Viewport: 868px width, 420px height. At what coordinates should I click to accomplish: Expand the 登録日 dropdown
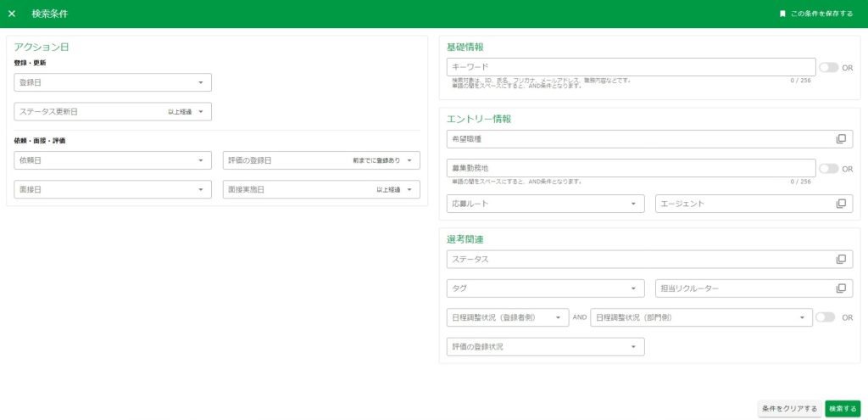coord(200,82)
